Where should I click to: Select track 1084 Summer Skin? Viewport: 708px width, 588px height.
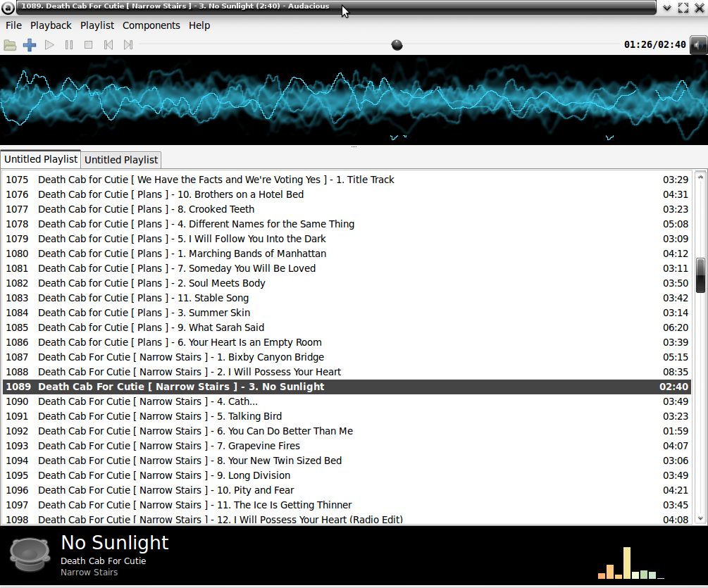pos(347,313)
